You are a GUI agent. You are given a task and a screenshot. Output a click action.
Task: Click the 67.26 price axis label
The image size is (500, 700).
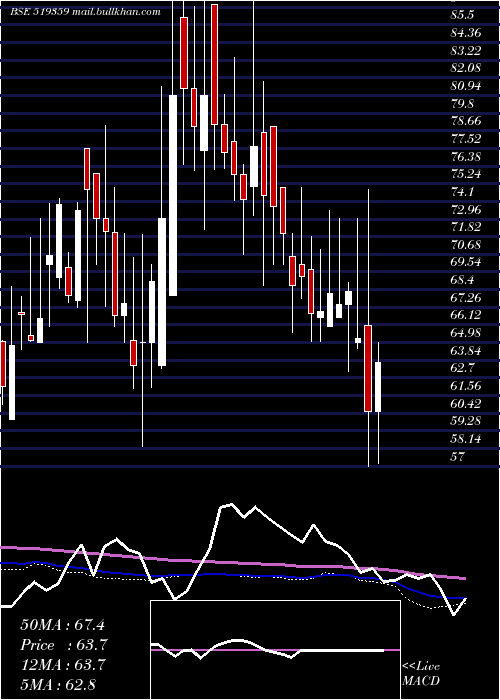point(466,297)
